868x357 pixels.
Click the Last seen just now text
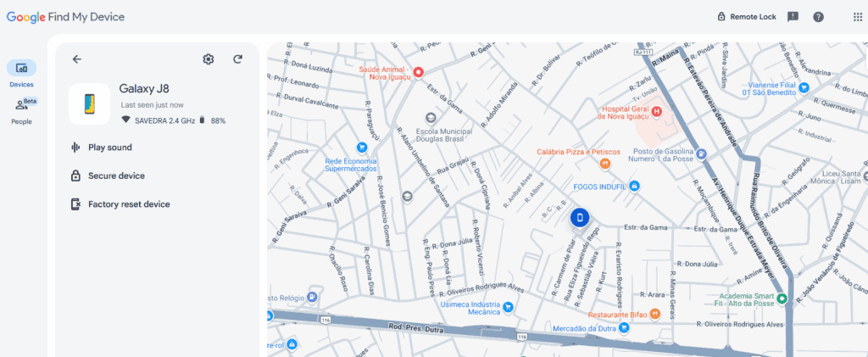pos(153,104)
